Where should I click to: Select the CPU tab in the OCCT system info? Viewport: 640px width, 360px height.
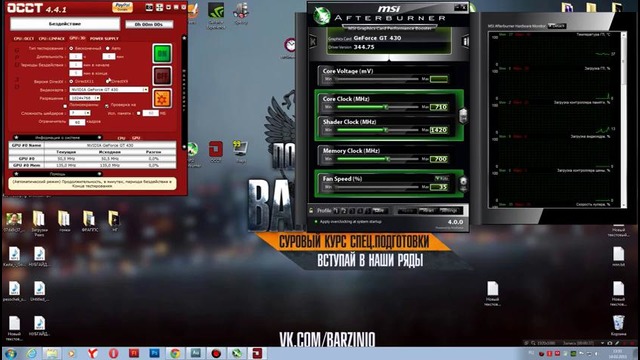click(x=121, y=138)
